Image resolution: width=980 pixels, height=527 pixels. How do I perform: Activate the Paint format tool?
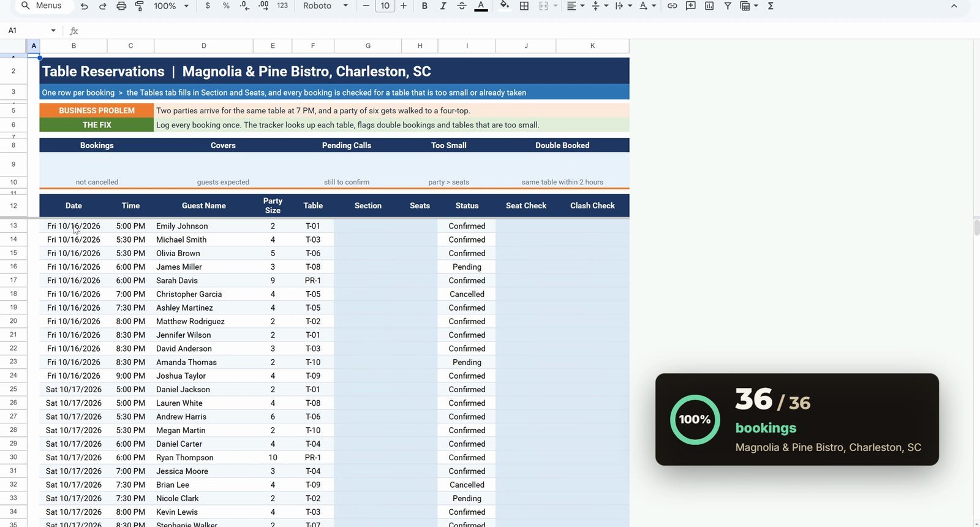pyautogui.click(x=140, y=6)
